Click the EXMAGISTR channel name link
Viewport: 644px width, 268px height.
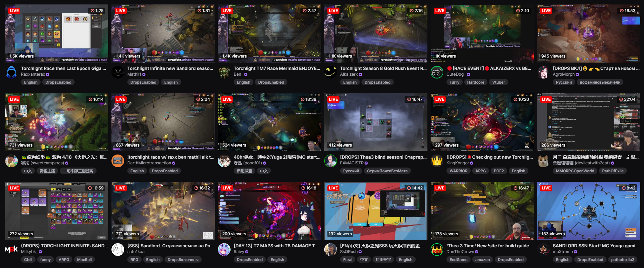coord(352,163)
